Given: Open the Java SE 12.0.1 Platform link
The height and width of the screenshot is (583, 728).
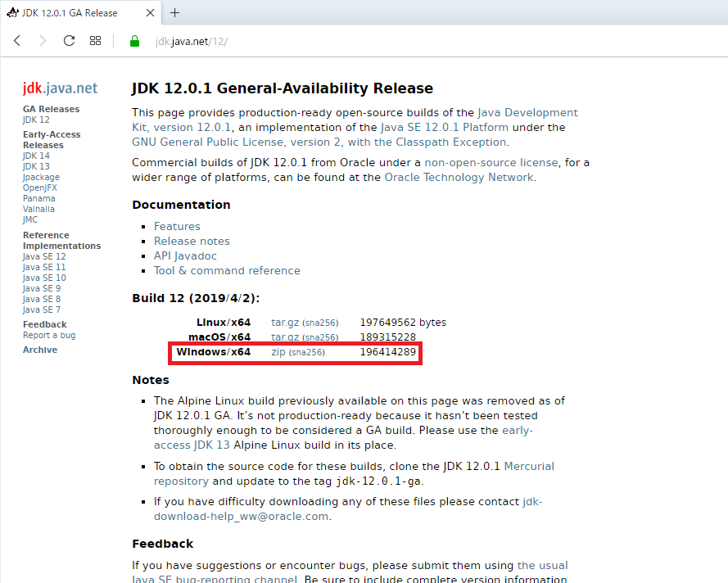Looking at the screenshot, I should click(x=445, y=127).
